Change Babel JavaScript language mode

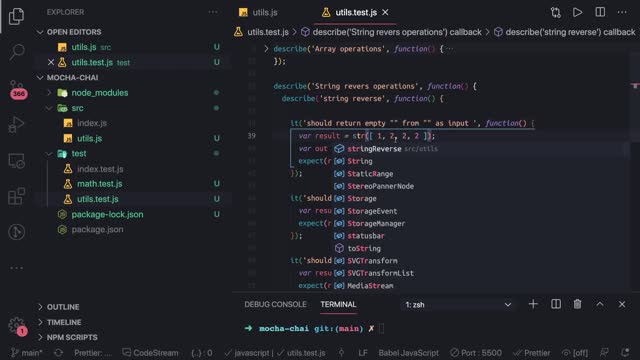point(408,353)
